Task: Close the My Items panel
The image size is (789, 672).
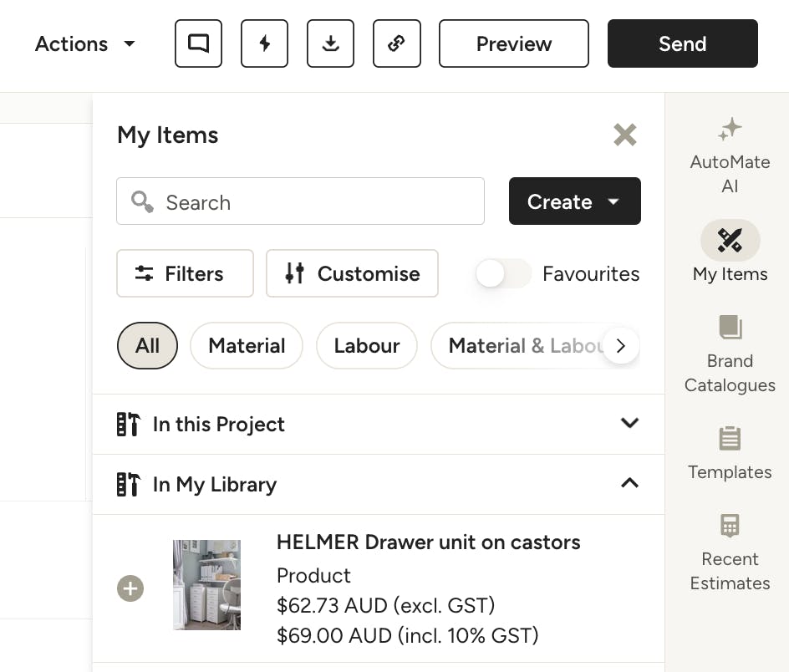Action: click(624, 135)
